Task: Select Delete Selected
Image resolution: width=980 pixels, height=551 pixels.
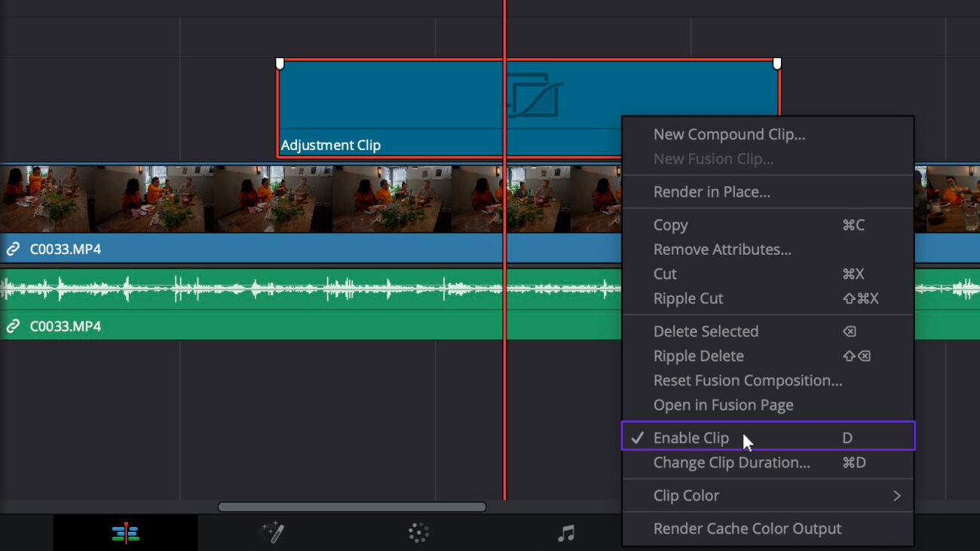Action: 706,331
